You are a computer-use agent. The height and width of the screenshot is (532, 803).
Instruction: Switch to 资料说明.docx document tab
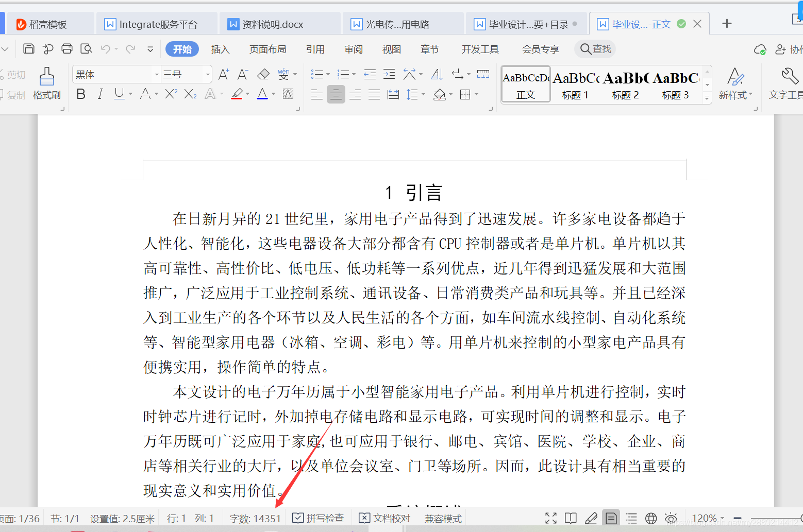click(x=279, y=24)
